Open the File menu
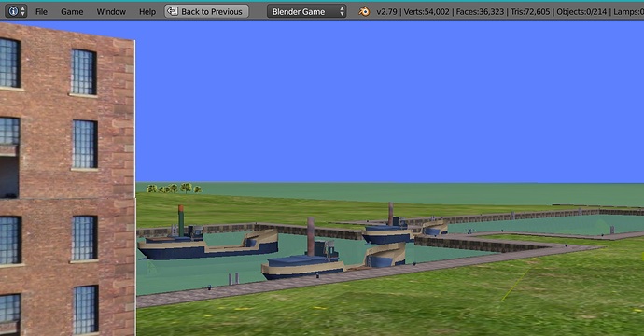The height and width of the screenshot is (336, 644). pos(41,12)
